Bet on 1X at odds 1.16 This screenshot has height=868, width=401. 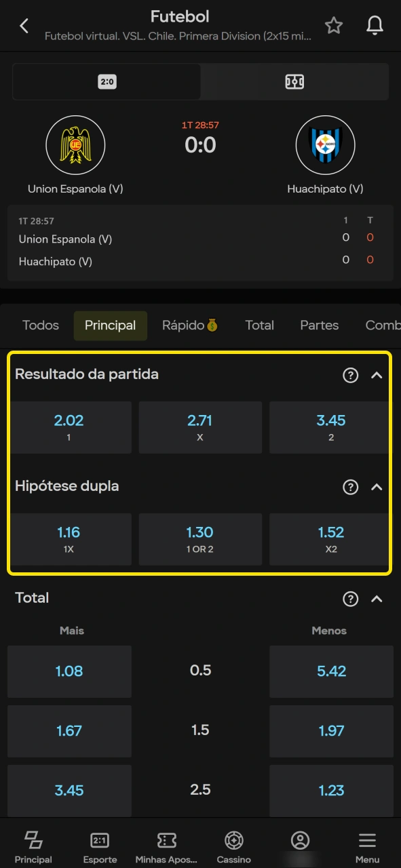pyautogui.click(x=69, y=539)
